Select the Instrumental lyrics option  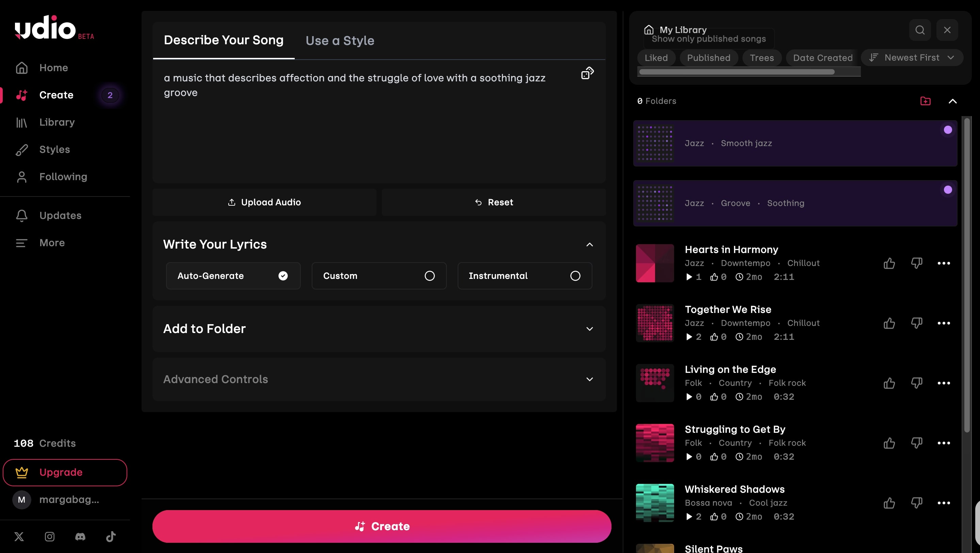(524, 275)
